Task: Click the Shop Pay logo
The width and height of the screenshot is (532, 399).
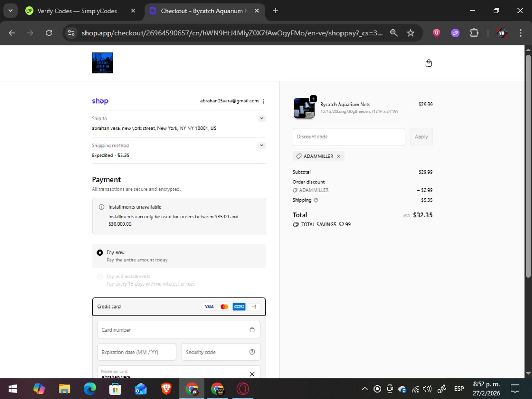Action: 100,101
